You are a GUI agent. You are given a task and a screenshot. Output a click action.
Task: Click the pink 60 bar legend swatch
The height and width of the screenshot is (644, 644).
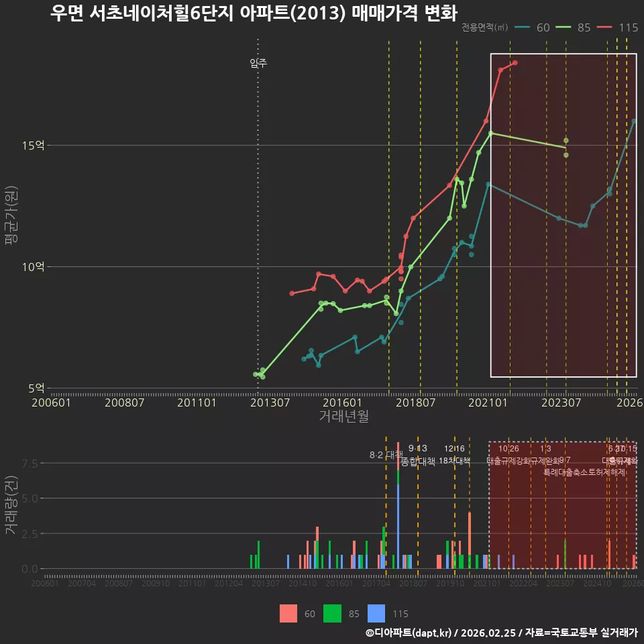pos(288,614)
